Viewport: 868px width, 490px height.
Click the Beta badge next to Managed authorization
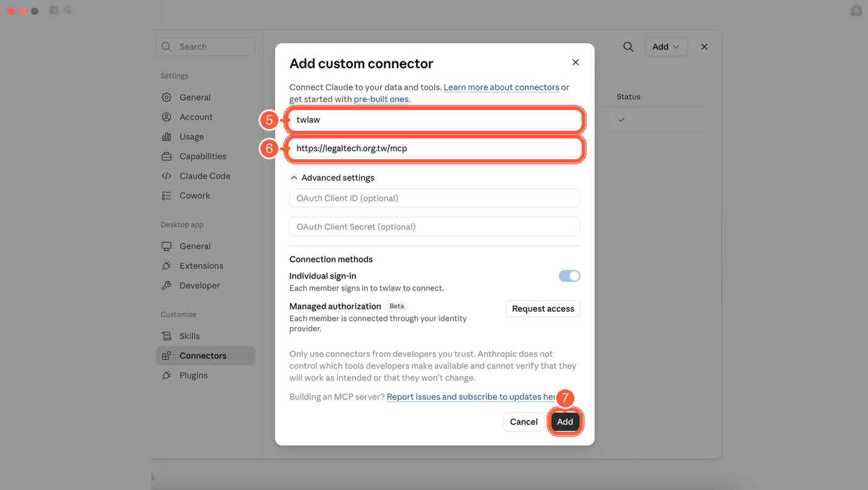397,306
